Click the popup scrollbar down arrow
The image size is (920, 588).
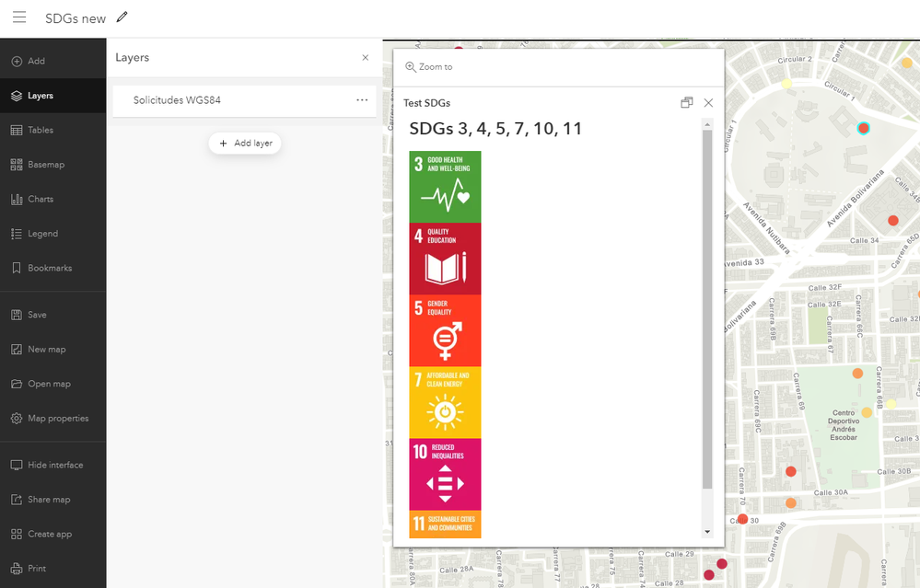pyautogui.click(x=707, y=532)
